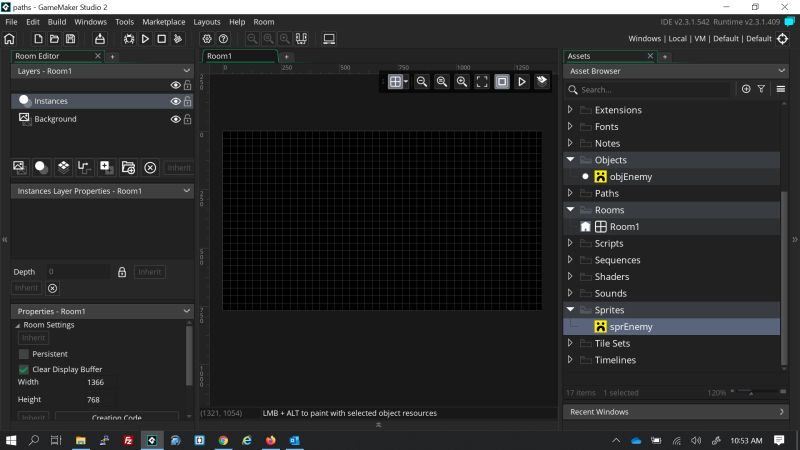Lock the Background layer

pyautogui.click(x=188, y=119)
